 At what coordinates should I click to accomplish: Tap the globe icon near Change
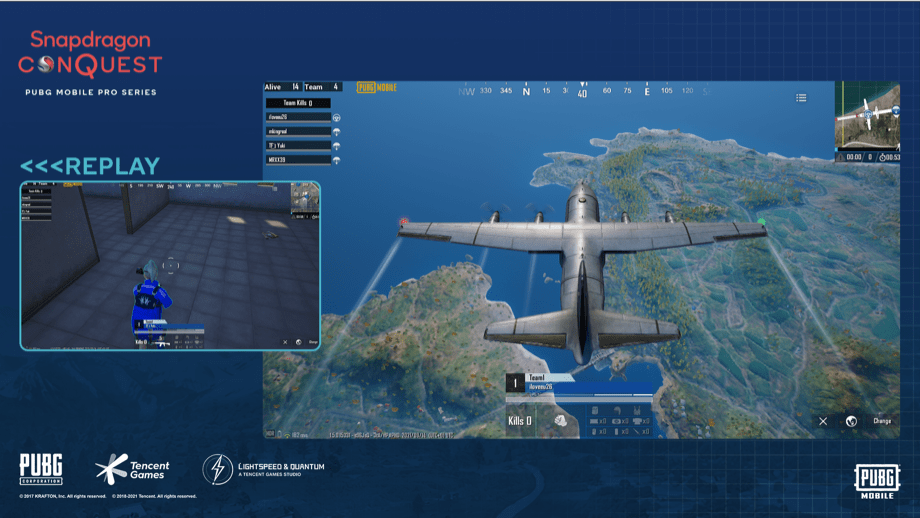click(851, 421)
